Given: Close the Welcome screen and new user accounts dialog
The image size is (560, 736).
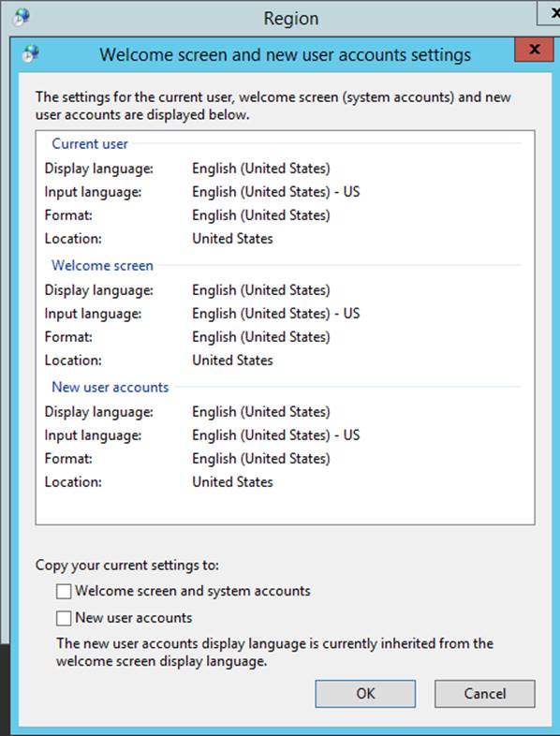Looking at the screenshot, I should [534, 50].
